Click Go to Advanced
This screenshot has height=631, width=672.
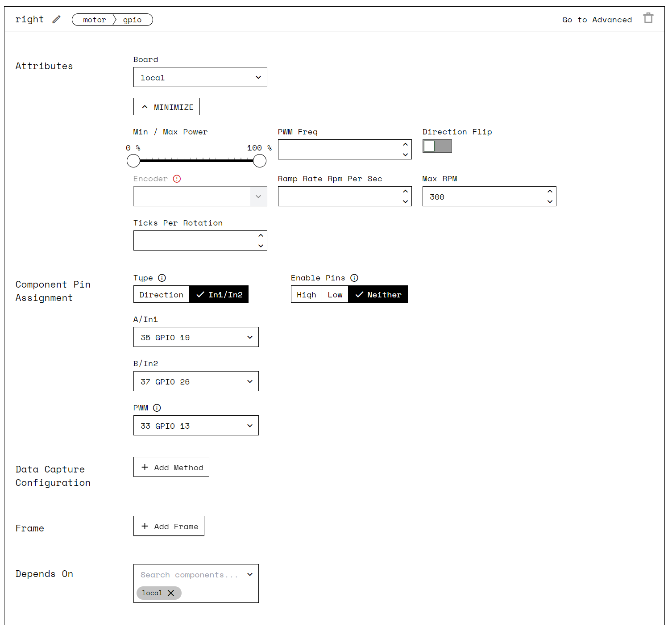(x=597, y=19)
